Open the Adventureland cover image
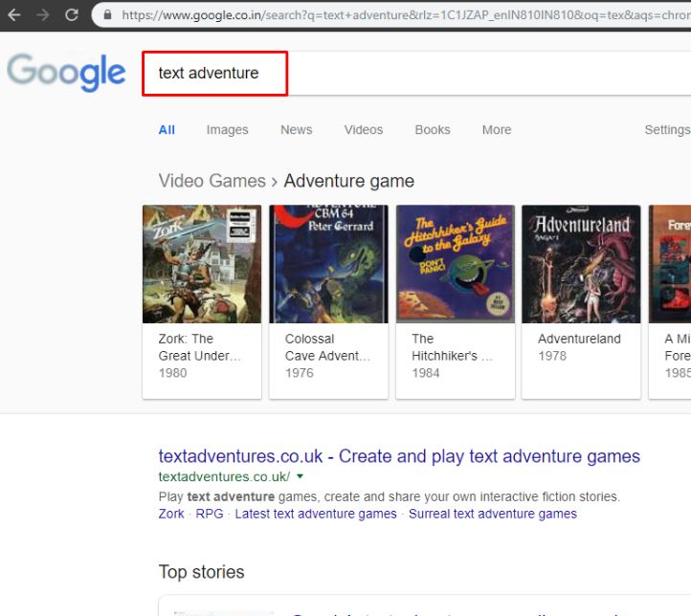The image size is (691, 616). point(581,264)
